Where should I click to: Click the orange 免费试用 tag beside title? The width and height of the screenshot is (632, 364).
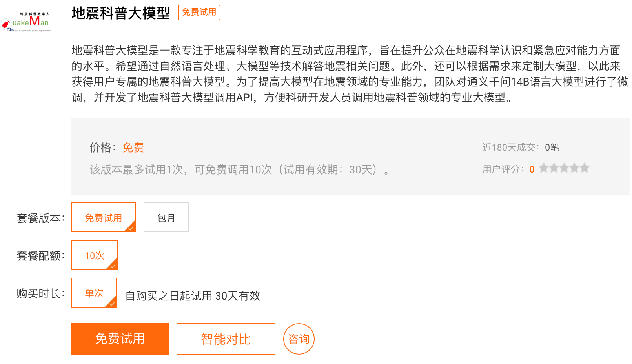199,12
